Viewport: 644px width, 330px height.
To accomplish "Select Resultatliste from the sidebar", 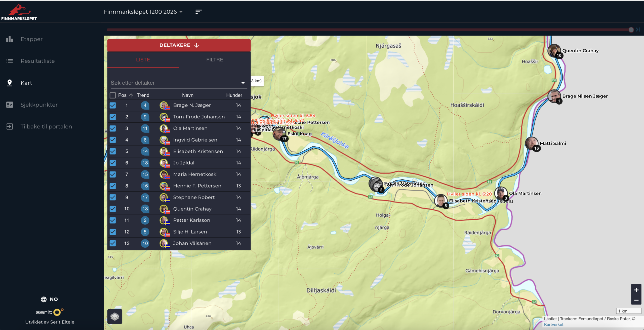I will [x=38, y=61].
